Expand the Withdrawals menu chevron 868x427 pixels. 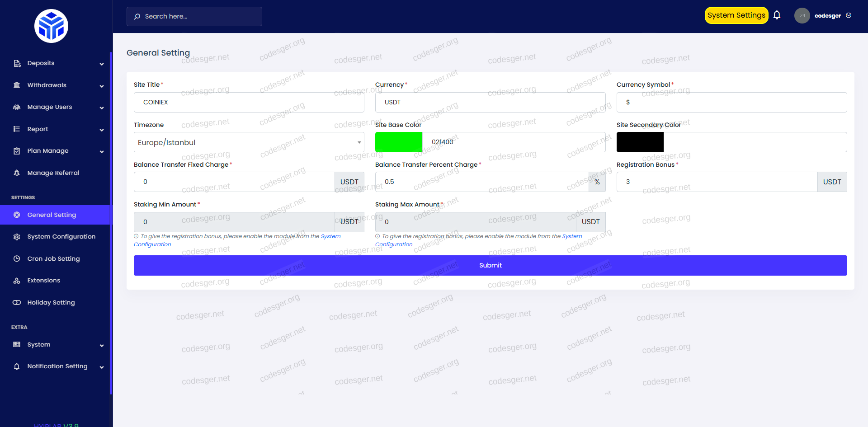[102, 86]
